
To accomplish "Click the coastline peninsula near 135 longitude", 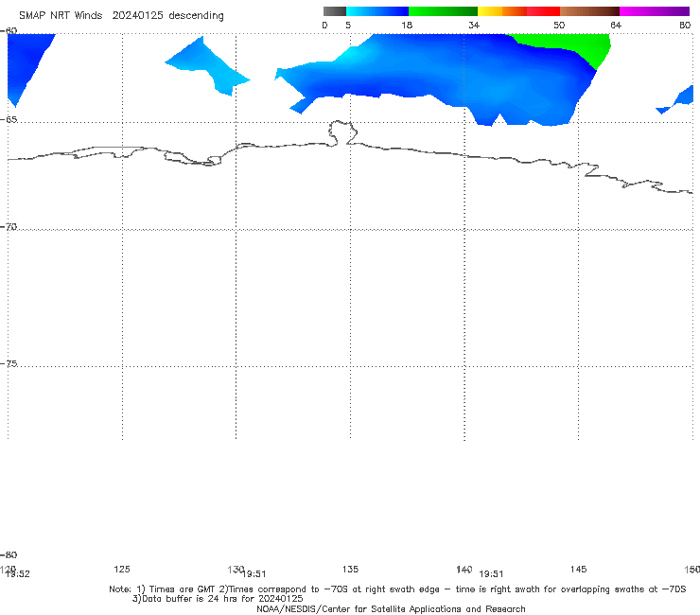I will [x=342, y=132].
